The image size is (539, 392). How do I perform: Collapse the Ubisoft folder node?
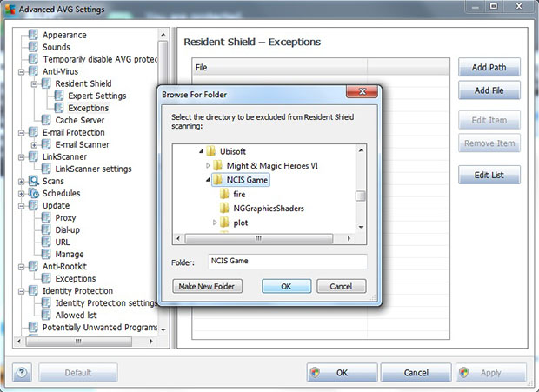[x=202, y=151]
